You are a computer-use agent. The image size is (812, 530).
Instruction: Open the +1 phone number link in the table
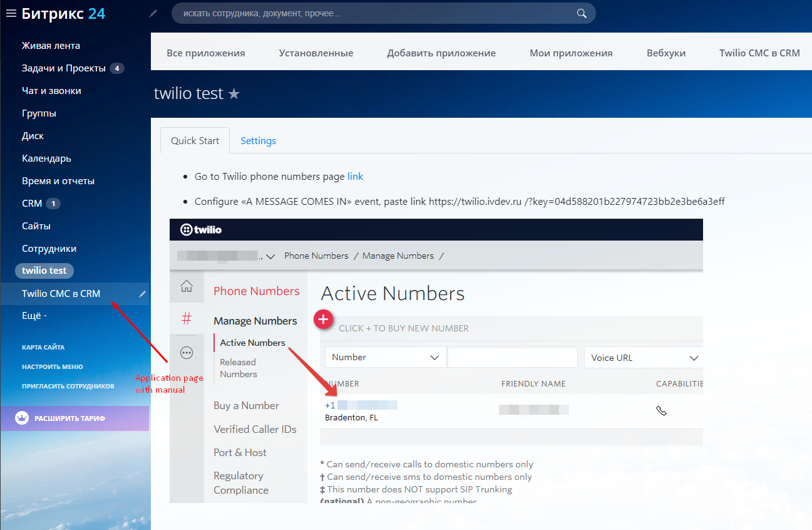coord(361,405)
